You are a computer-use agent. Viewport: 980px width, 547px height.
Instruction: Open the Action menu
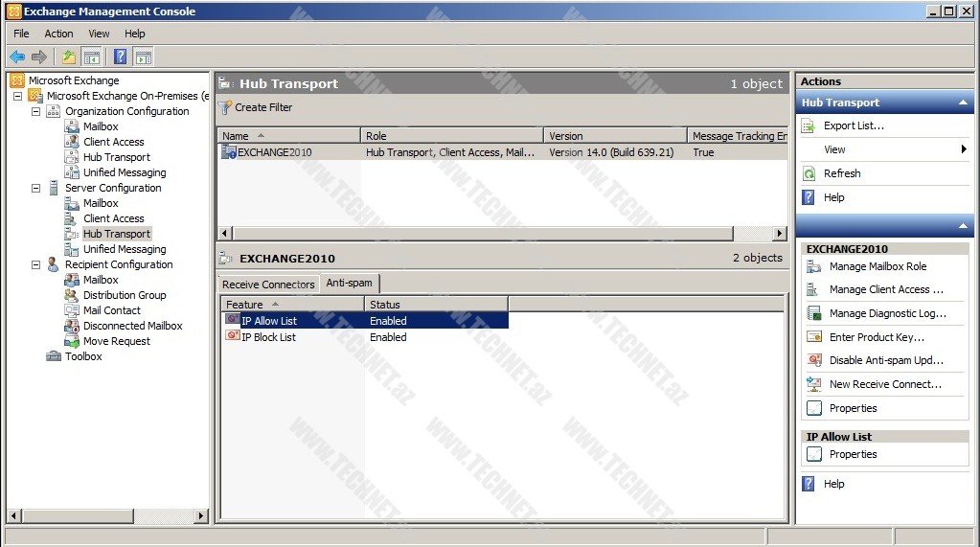(58, 34)
